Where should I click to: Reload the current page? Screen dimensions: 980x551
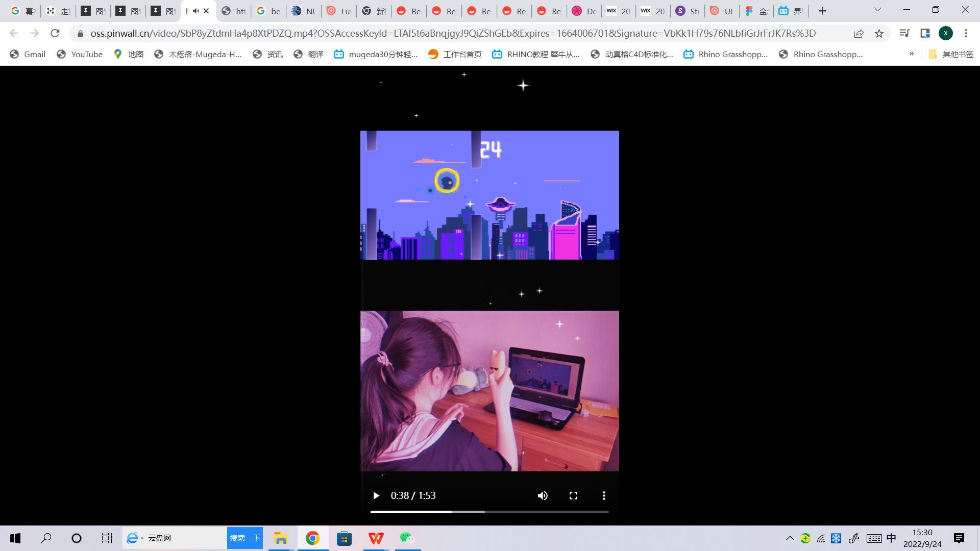pyautogui.click(x=55, y=33)
